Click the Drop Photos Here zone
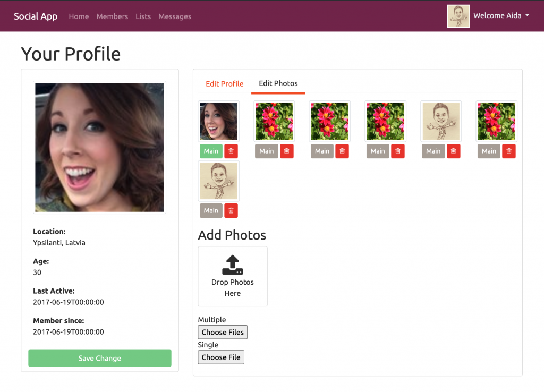544x392 pixels. coord(233,277)
